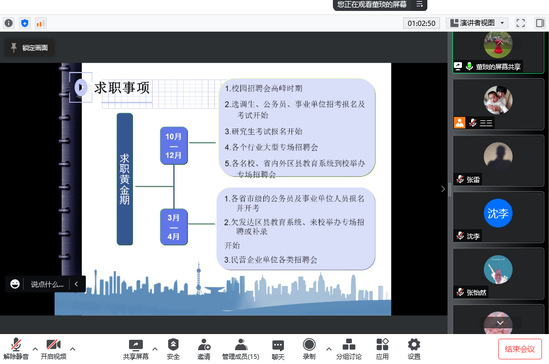Image resolution: width=549 pixels, height=364 pixels.
Task: Select the 沈李 participant thumbnail
Action: click(x=498, y=217)
